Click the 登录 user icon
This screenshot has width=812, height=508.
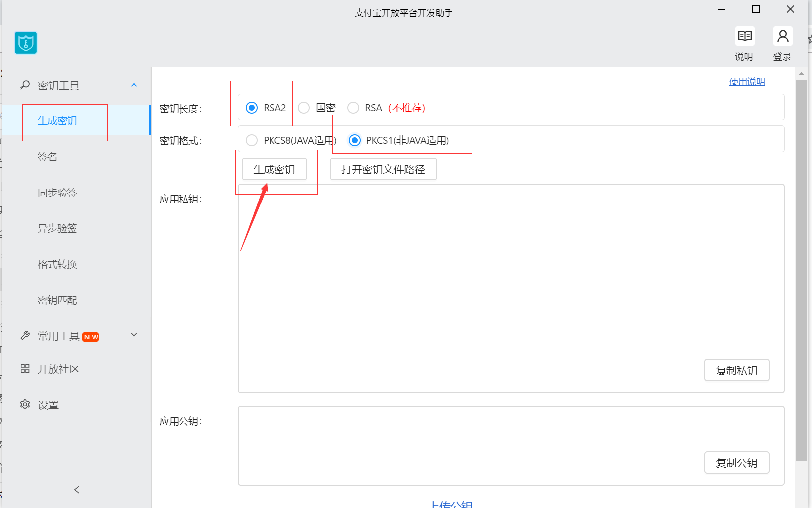[783, 36]
